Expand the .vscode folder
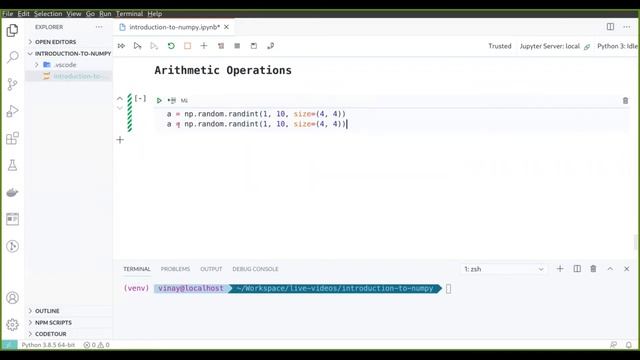The width and height of the screenshot is (640, 360). pyautogui.click(x=65, y=65)
